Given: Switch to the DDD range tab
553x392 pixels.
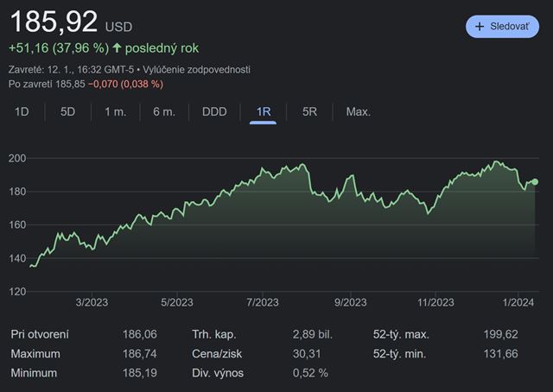Looking at the screenshot, I should click(x=214, y=112).
